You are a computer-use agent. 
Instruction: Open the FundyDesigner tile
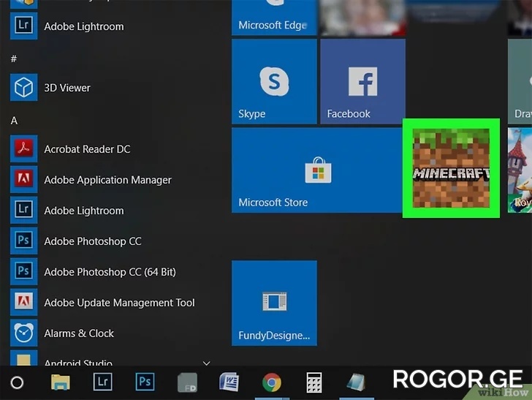coord(274,303)
